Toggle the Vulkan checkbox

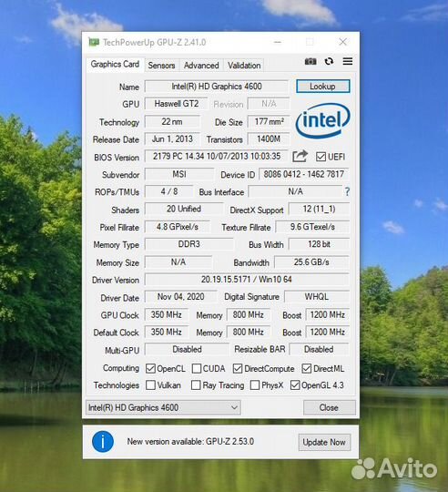coord(150,385)
